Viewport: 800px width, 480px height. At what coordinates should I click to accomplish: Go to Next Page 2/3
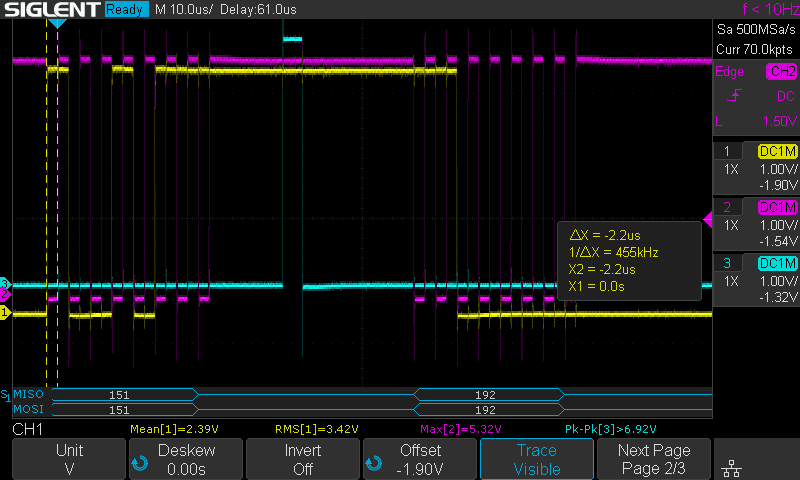click(654, 459)
